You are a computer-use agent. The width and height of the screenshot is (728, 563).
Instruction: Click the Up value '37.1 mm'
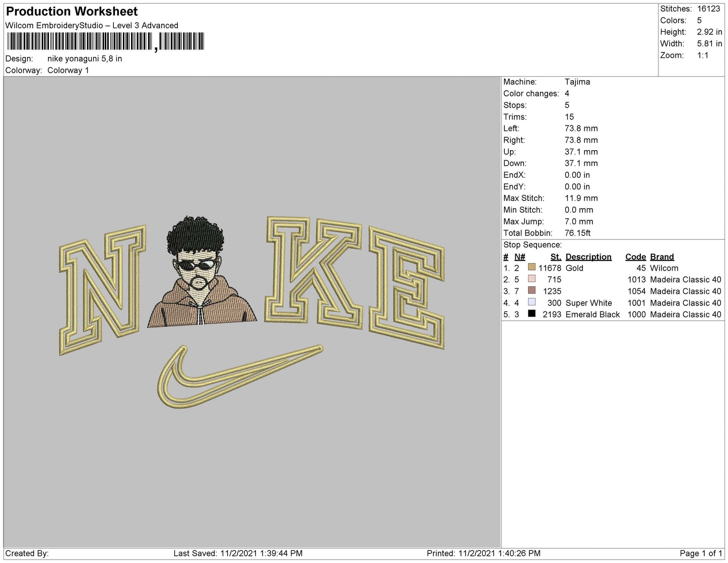click(x=581, y=152)
